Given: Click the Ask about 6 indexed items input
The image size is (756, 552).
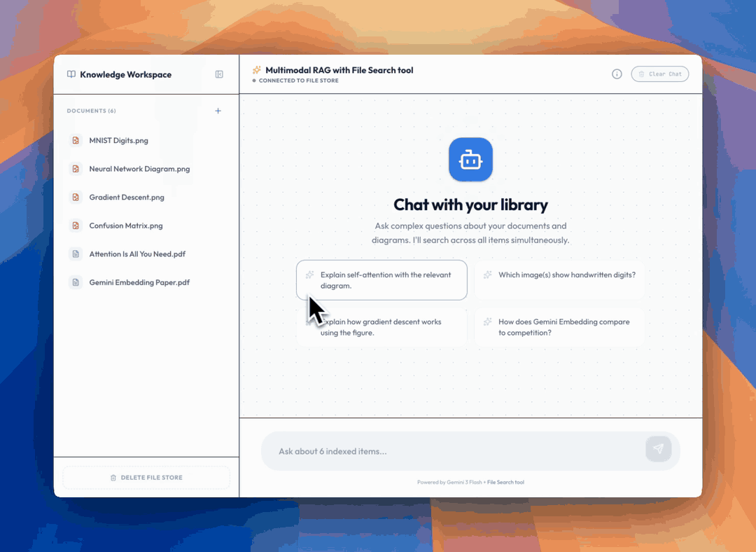Looking at the screenshot, I should coord(453,451).
